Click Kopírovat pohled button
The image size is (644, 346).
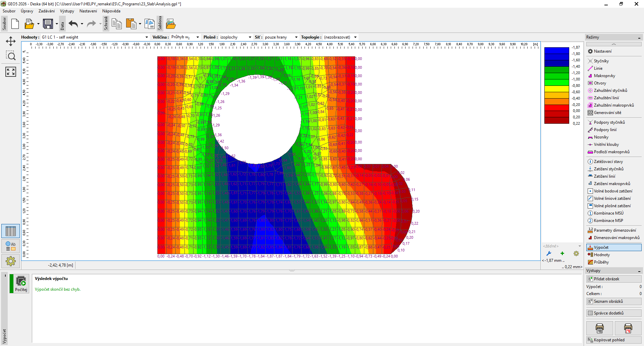(x=613, y=340)
